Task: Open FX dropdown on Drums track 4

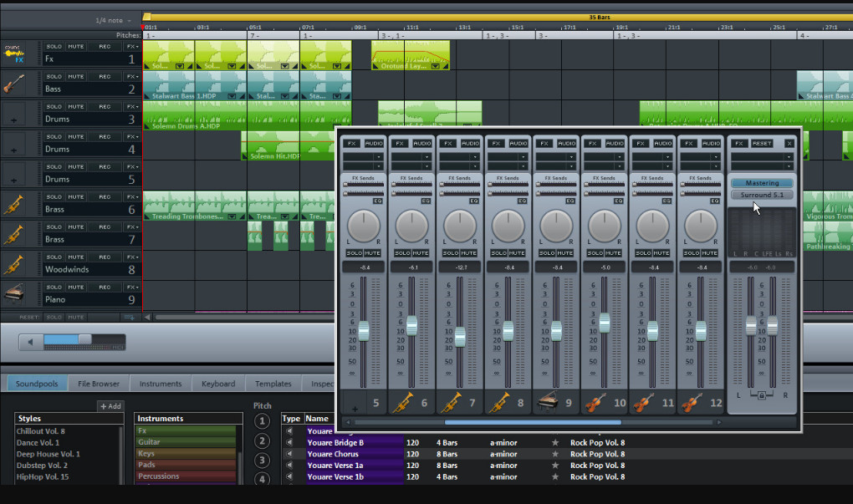Action: [132, 137]
